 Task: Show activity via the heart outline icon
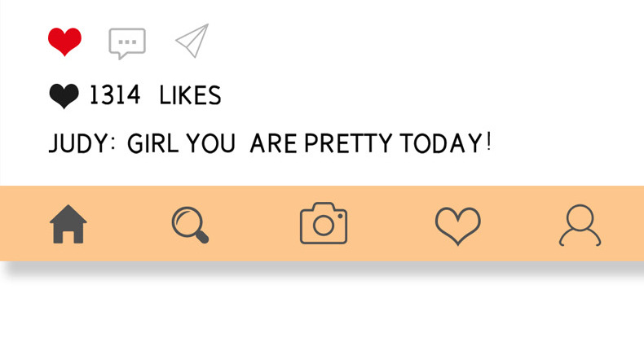(457, 226)
